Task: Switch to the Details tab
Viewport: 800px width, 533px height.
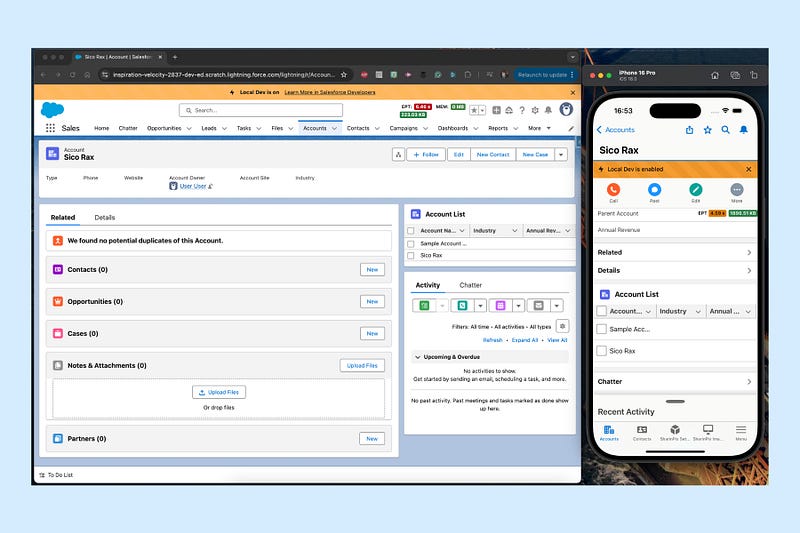Action: pos(105,217)
